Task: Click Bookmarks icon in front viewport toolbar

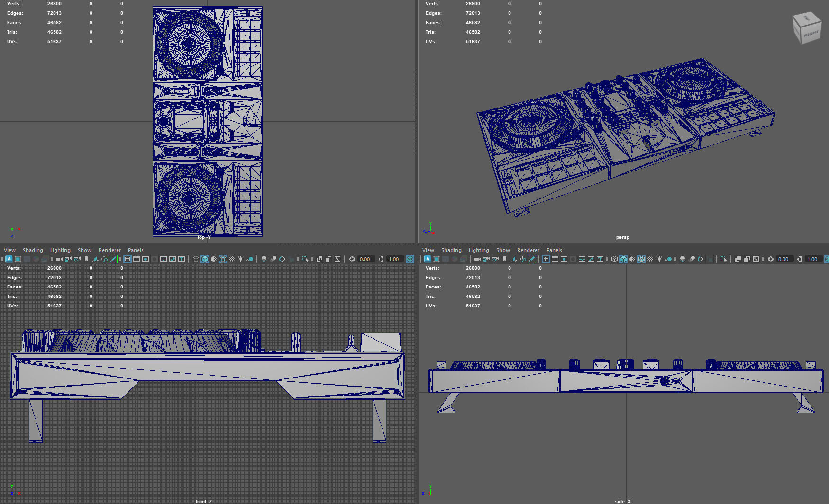Action: 86,259
